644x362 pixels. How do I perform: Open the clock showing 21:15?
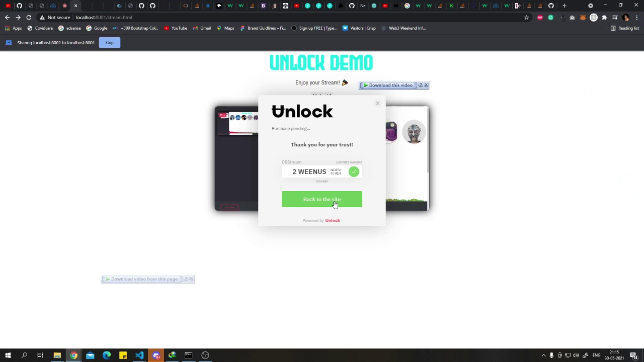point(614,355)
